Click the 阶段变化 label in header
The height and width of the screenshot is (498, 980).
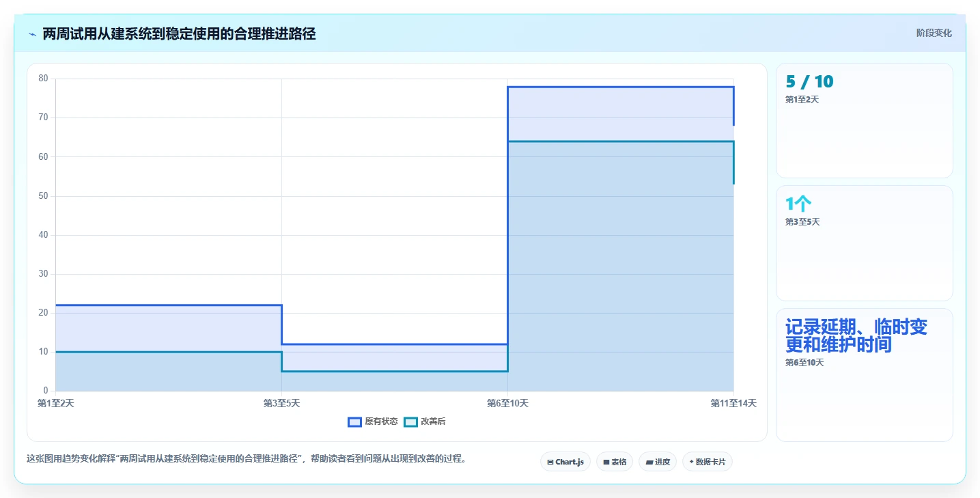(x=934, y=33)
